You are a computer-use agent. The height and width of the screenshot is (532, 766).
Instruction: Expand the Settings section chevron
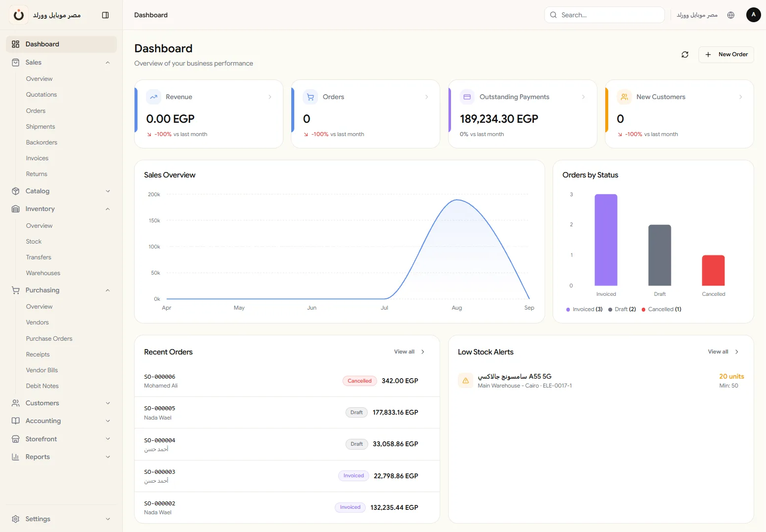coord(108,519)
